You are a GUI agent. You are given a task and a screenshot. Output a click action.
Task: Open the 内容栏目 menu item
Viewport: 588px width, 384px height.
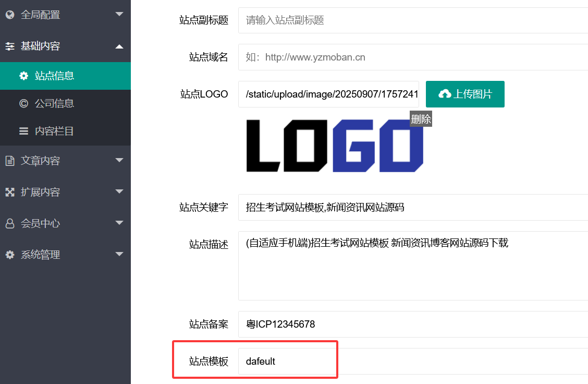54,131
